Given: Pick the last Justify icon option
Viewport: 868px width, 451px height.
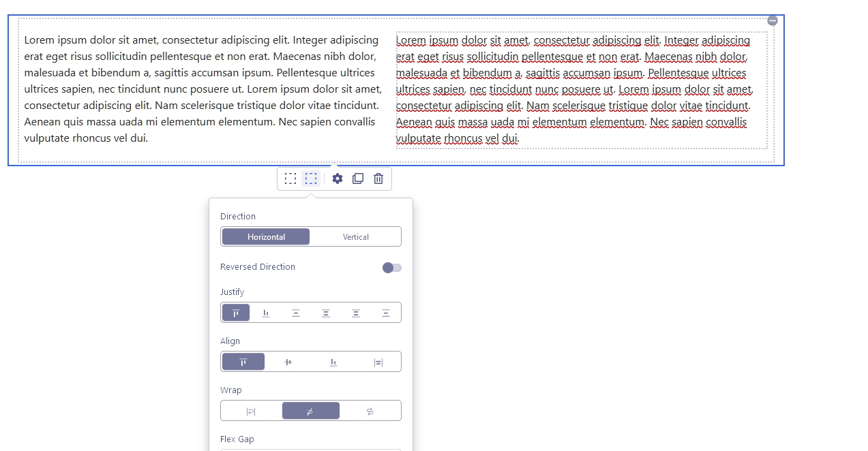Looking at the screenshot, I should pyautogui.click(x=386, y=313).
